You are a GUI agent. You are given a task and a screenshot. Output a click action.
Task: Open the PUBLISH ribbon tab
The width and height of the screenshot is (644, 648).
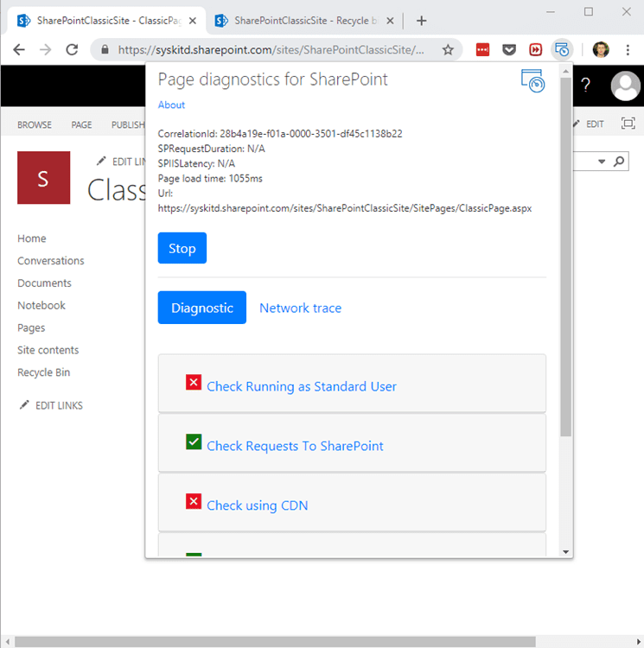click(x=128, y=124)
